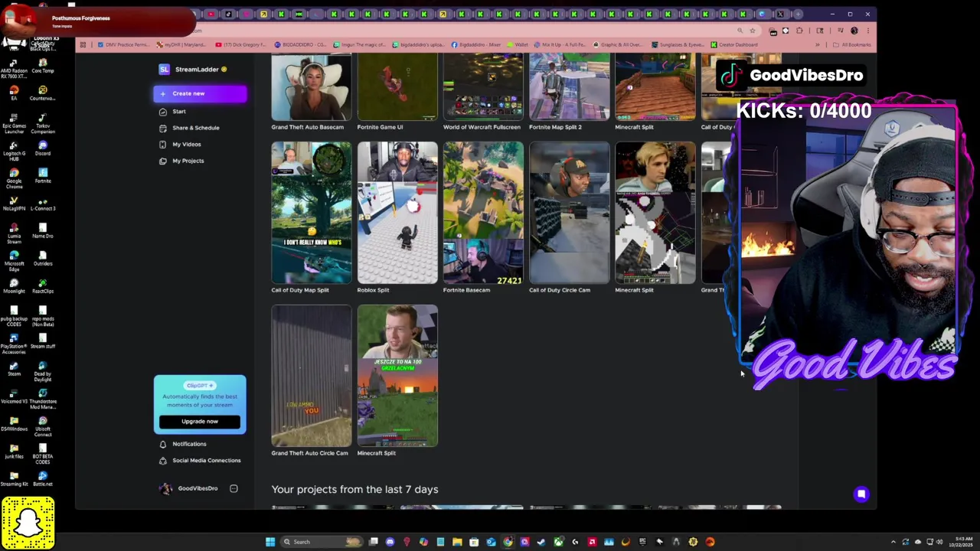Open Xbox app from the taskbar
This screenshot has height=551, width=980.
pos(558,542)
